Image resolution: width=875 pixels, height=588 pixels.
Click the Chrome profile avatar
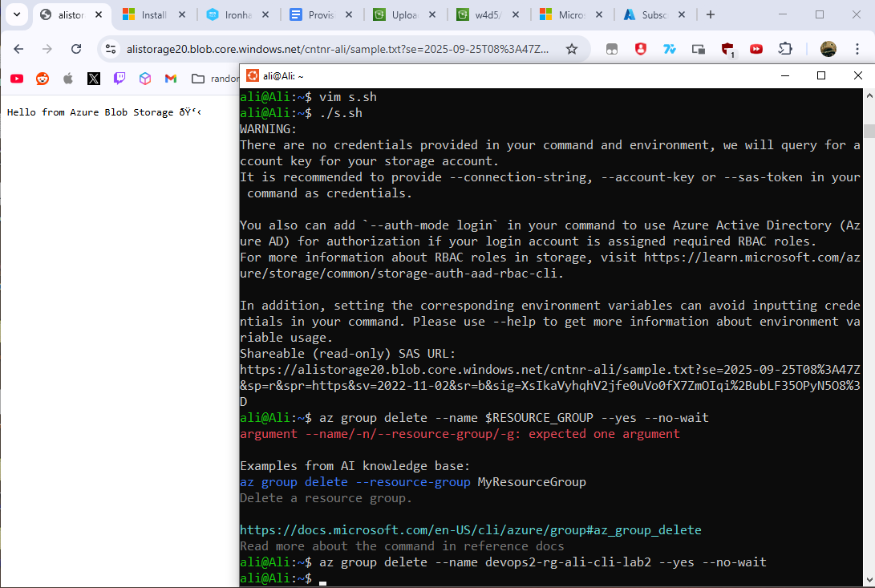[828, 48]
